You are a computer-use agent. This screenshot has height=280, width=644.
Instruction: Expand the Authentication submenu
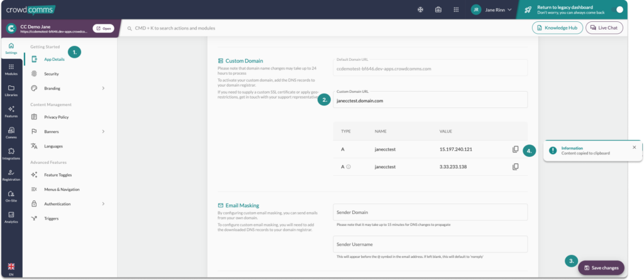[x=103, y=204]
